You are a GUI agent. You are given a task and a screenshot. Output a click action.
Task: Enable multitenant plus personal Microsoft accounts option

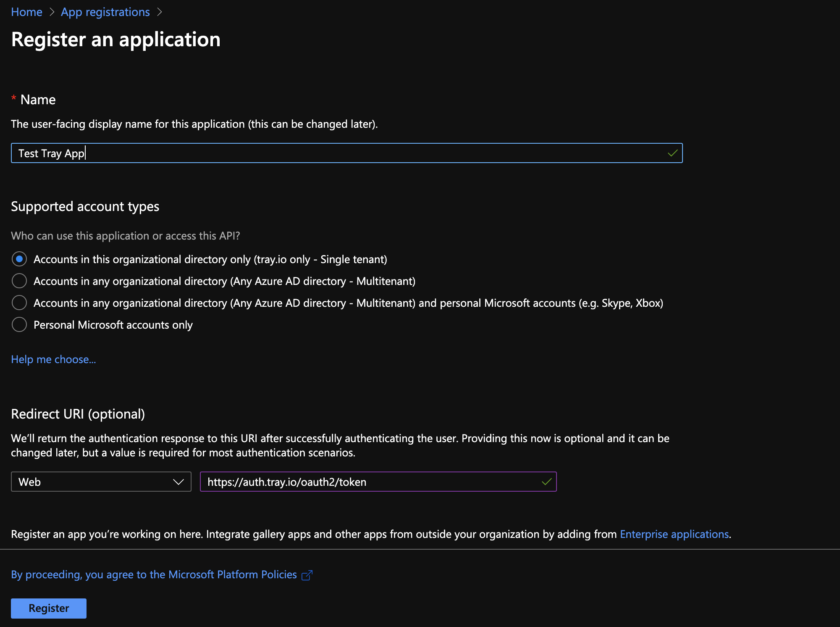point(19,303)
